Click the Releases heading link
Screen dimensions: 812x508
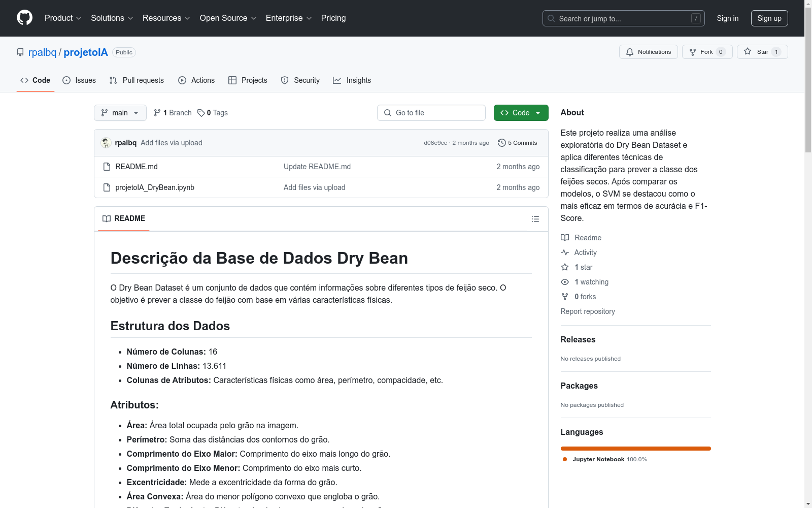[x=578, y=340]
